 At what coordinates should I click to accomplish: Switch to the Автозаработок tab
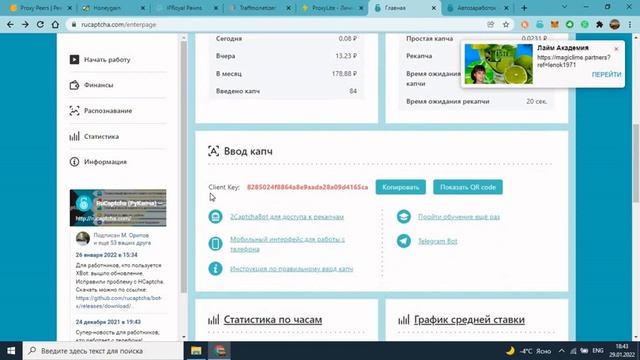pyautogui.click(x=477, y=8)
